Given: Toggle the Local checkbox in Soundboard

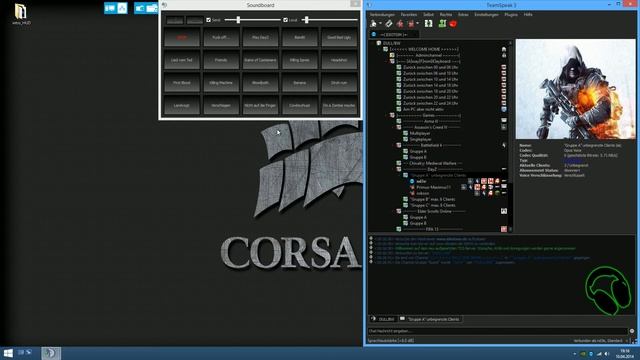Looking at the screenshot, I should click(286, 20).
